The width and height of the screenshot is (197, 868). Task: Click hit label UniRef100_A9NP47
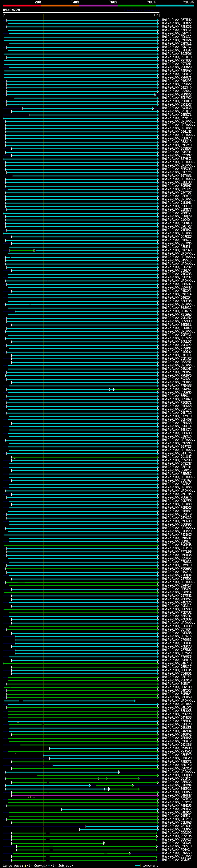177,389
